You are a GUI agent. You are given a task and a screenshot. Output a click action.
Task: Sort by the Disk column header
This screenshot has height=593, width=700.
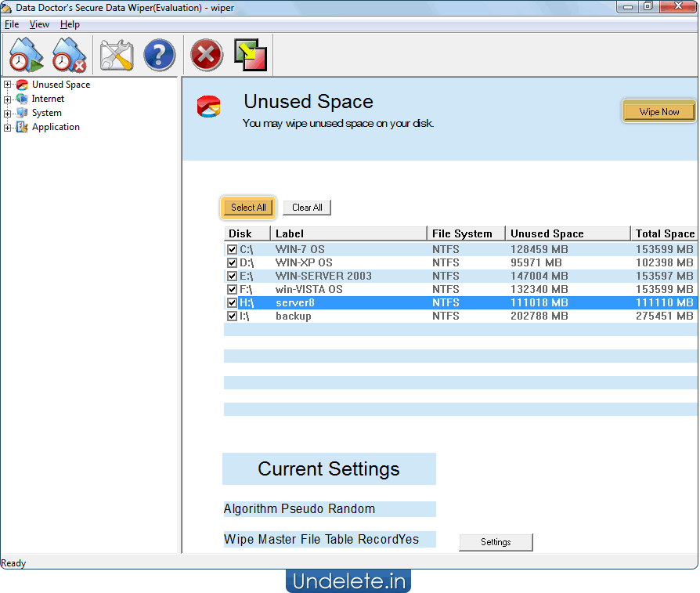(247, 233)
